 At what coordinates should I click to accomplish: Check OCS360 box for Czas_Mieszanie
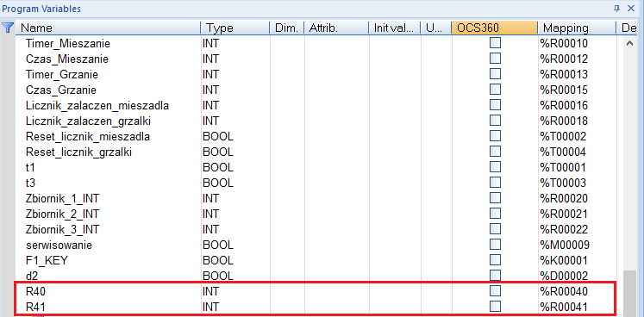[496, 59]
